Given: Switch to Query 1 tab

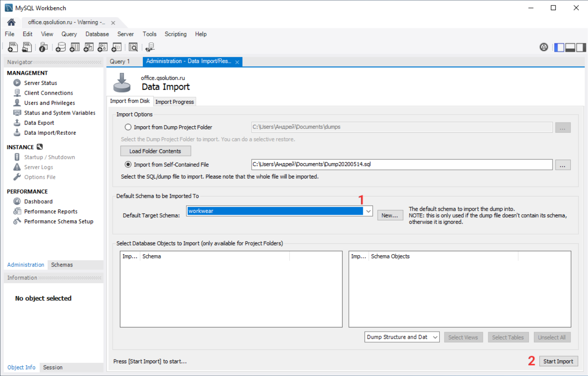Looking at the screenshot, I should [120, 62].
